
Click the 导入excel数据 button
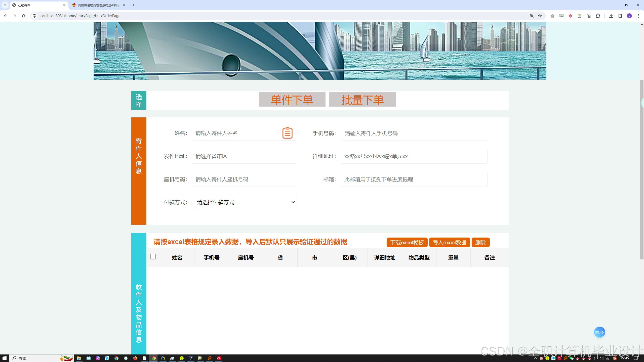click(x=449, y=242)
